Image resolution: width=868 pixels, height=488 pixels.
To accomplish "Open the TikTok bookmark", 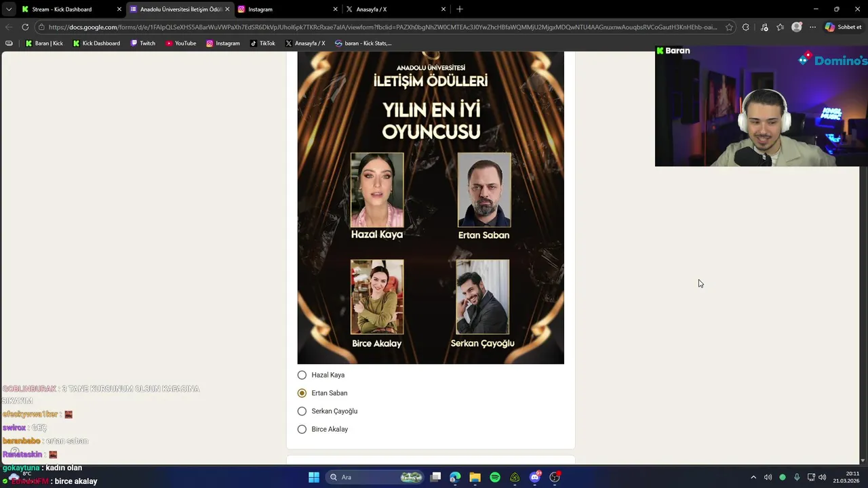I will (262, 43).
